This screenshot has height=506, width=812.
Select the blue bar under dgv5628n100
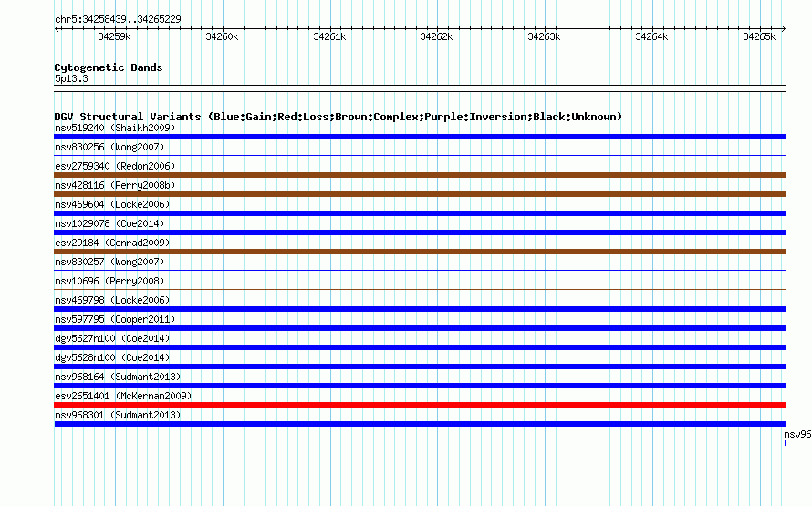[420, 367]
